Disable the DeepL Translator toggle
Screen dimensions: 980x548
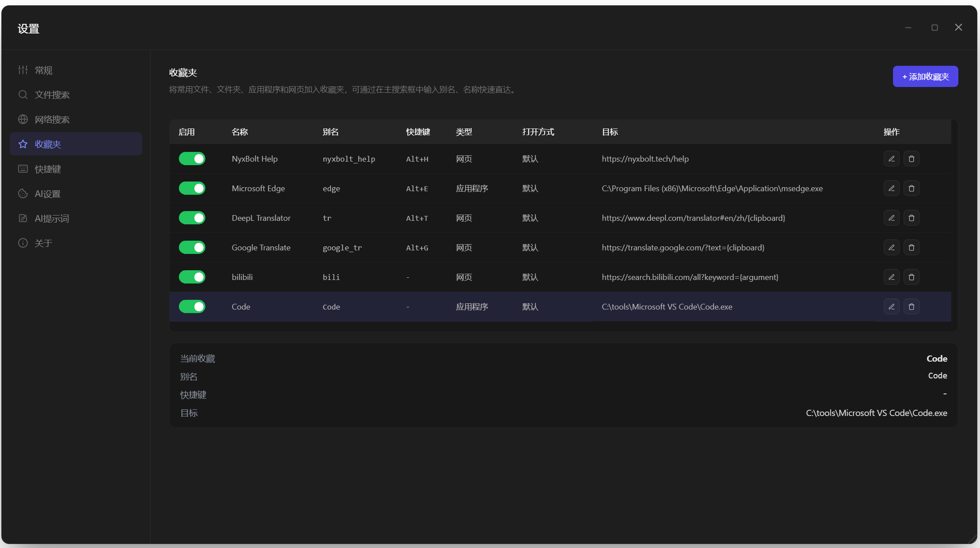pyautogui.click(x=192, y=218)
